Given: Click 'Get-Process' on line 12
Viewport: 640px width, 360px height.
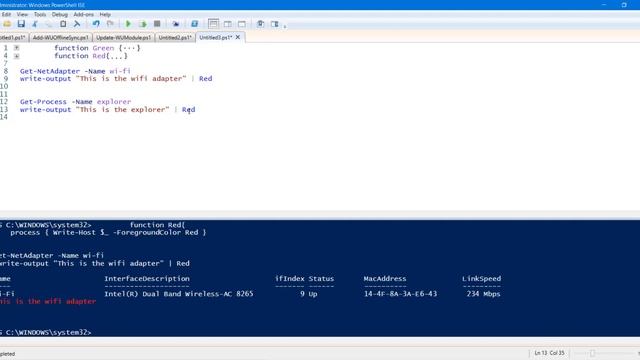Looking at the screenshot, I should 43,102.
